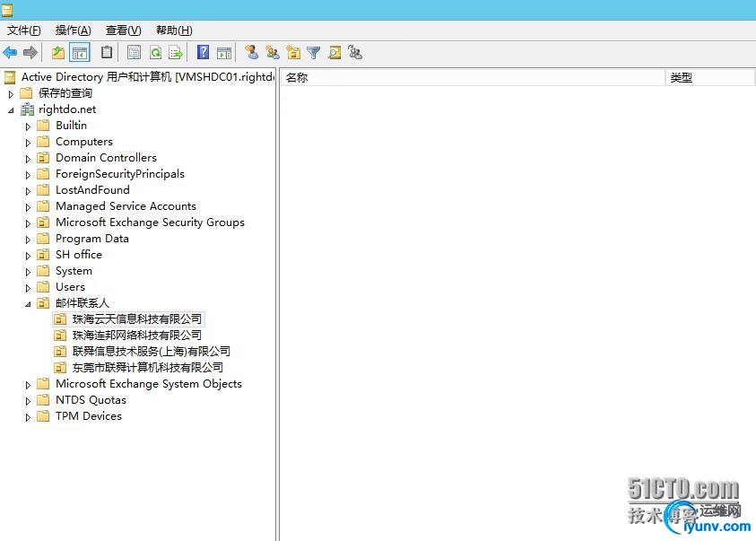Image resolution: width=756 pixels, height=541 pixels.
Task: Select Microsoft Exchange Security Groups label
Action: [x=150, y=223]
